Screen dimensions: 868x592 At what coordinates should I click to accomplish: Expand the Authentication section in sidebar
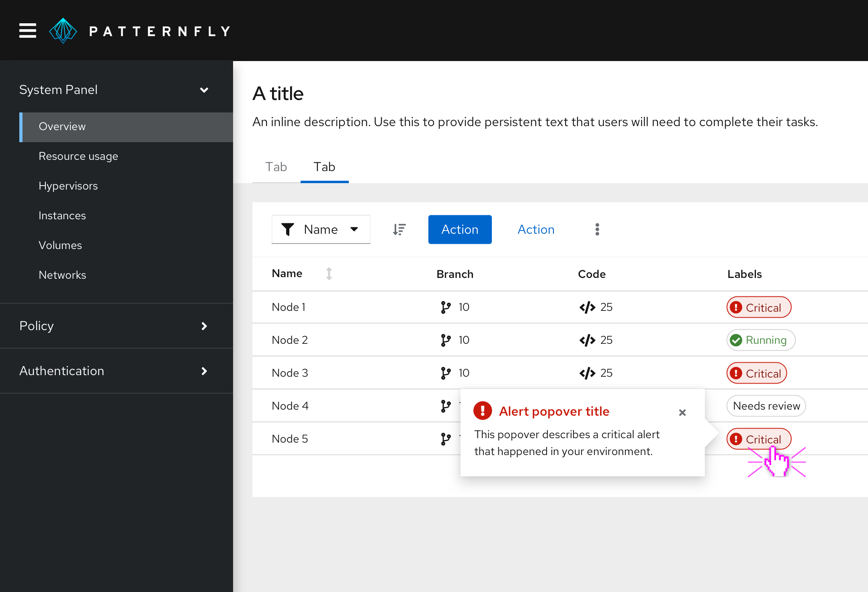point(115,370)
